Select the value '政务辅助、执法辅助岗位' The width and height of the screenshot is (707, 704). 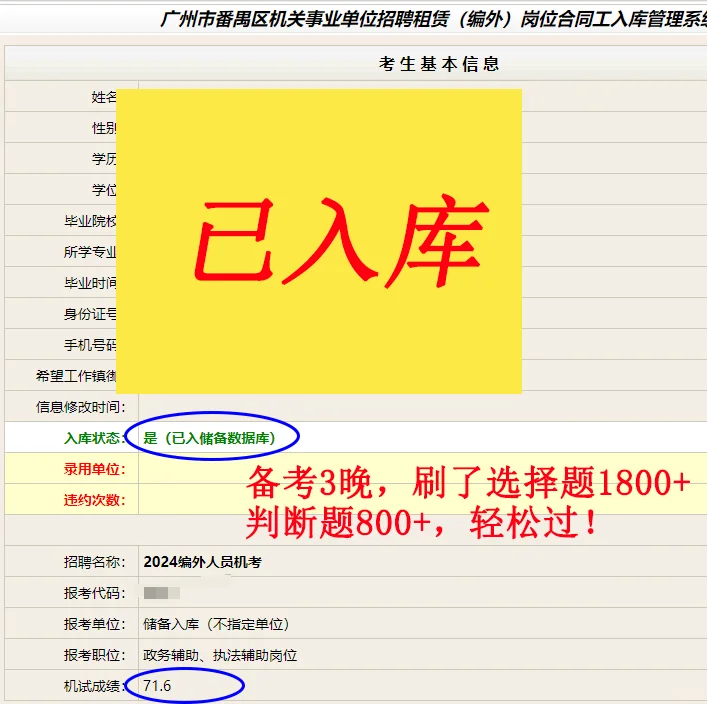coord(220,655)
